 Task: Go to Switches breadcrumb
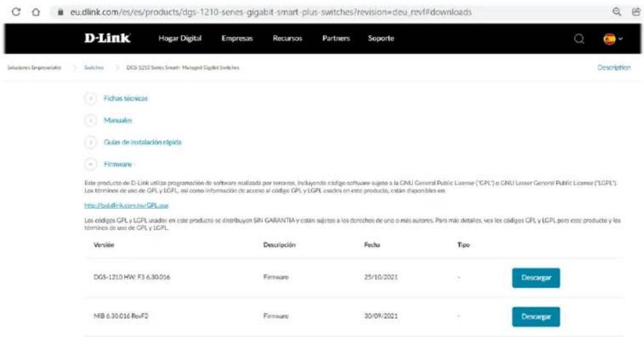click(94, 68)
